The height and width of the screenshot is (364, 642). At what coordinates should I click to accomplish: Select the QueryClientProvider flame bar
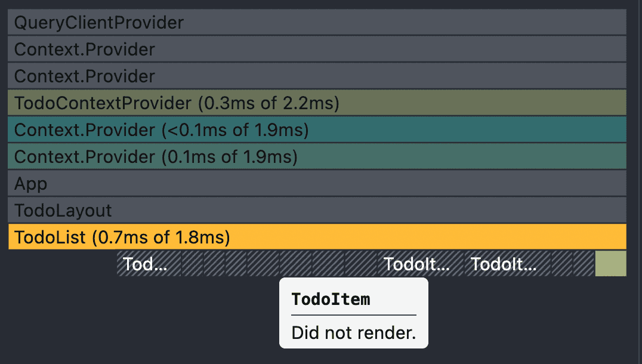(x=317, y=22)
